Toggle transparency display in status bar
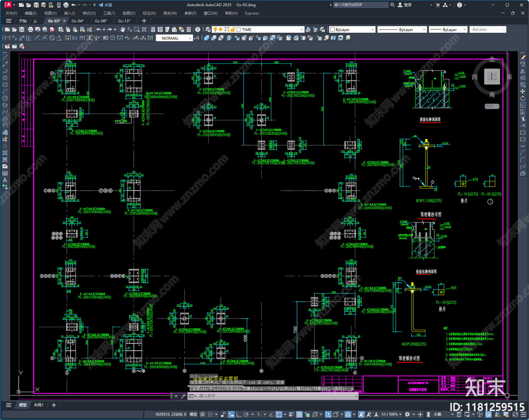529x420 pixels. [x=299, y=414]
